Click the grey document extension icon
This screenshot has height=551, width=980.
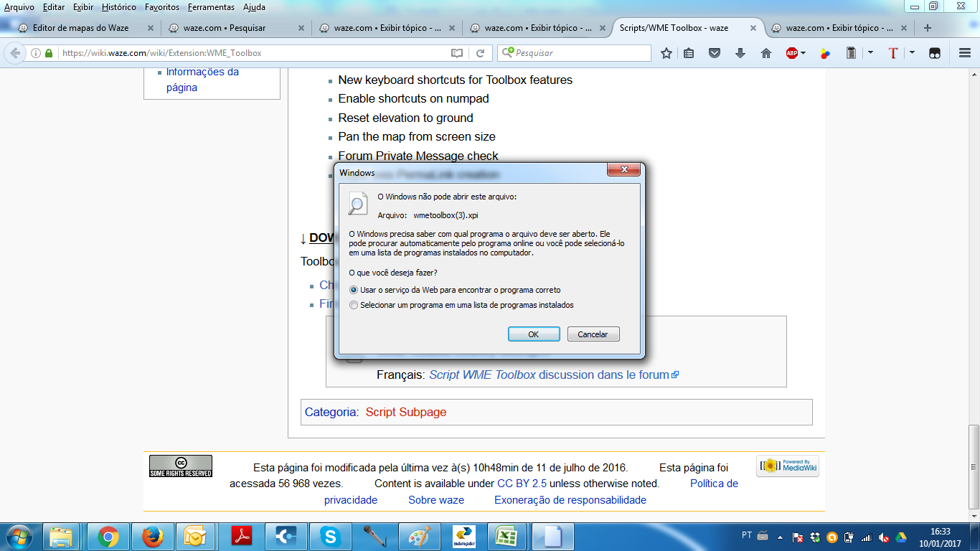point(851,53)
